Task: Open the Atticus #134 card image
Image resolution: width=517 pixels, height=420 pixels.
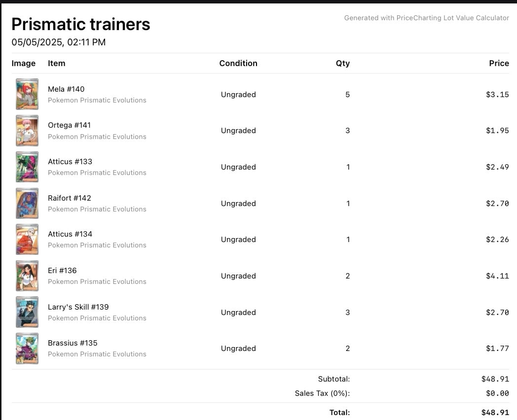Action: click(27, 240)
